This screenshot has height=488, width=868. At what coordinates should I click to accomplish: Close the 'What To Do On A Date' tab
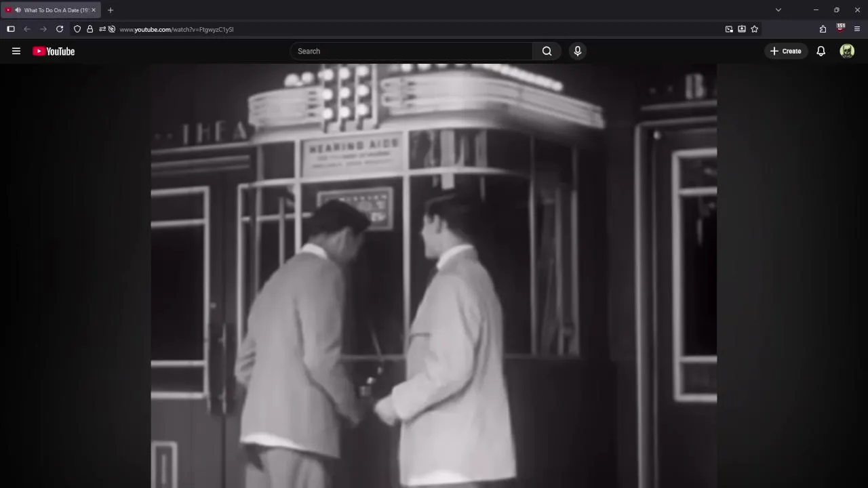pos(94,10)
